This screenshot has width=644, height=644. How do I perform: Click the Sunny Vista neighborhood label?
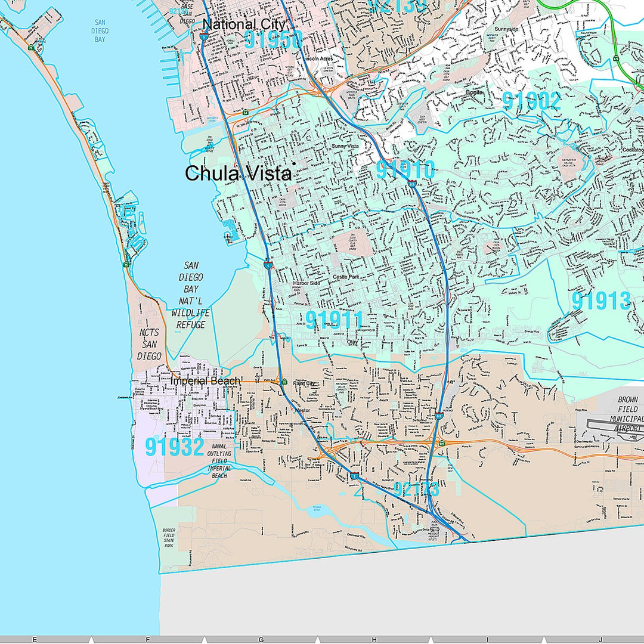[345, 146]
